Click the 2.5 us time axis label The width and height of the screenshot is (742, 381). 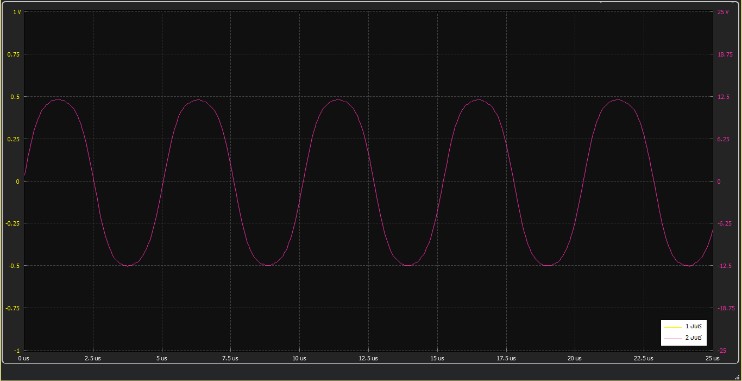[93, 359]
